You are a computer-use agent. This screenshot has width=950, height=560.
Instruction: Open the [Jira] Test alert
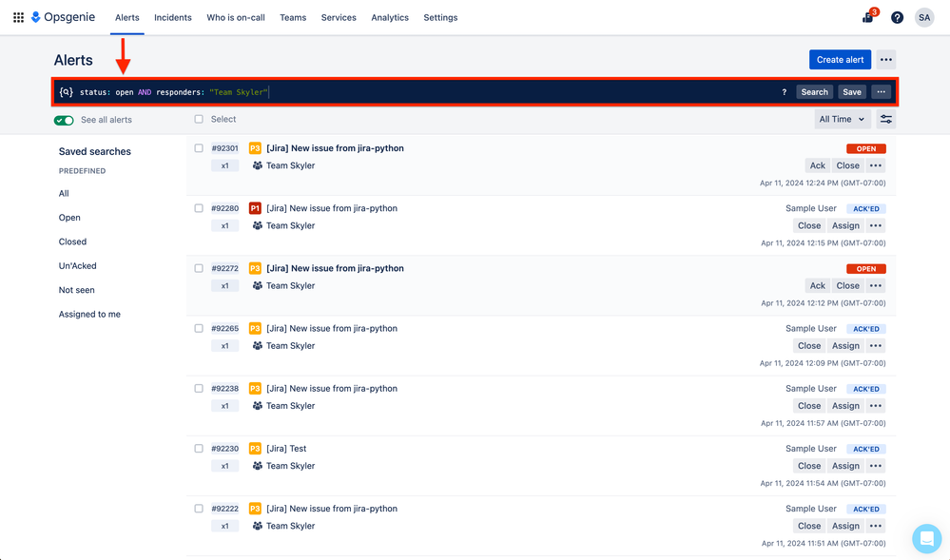click(286, 449)
